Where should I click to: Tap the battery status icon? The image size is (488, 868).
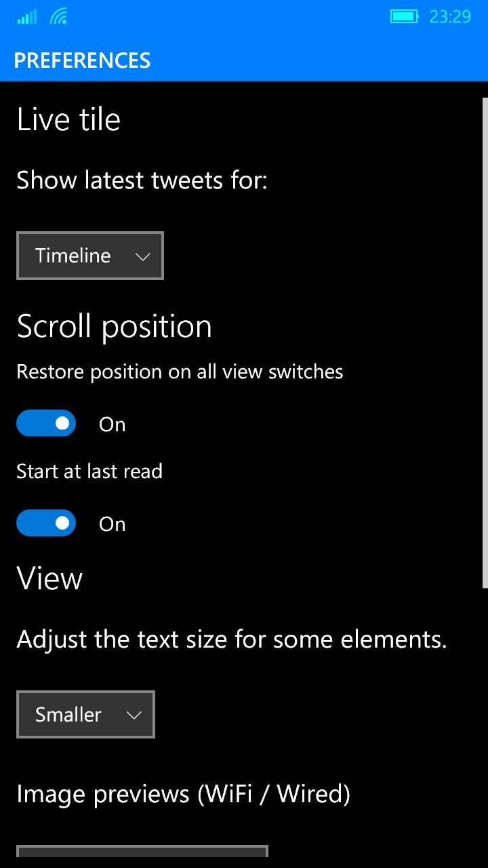tap(405, 17)
